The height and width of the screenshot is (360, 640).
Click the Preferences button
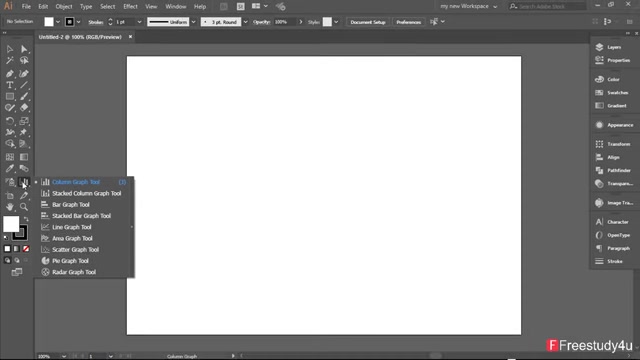click(x=409, y=22)
